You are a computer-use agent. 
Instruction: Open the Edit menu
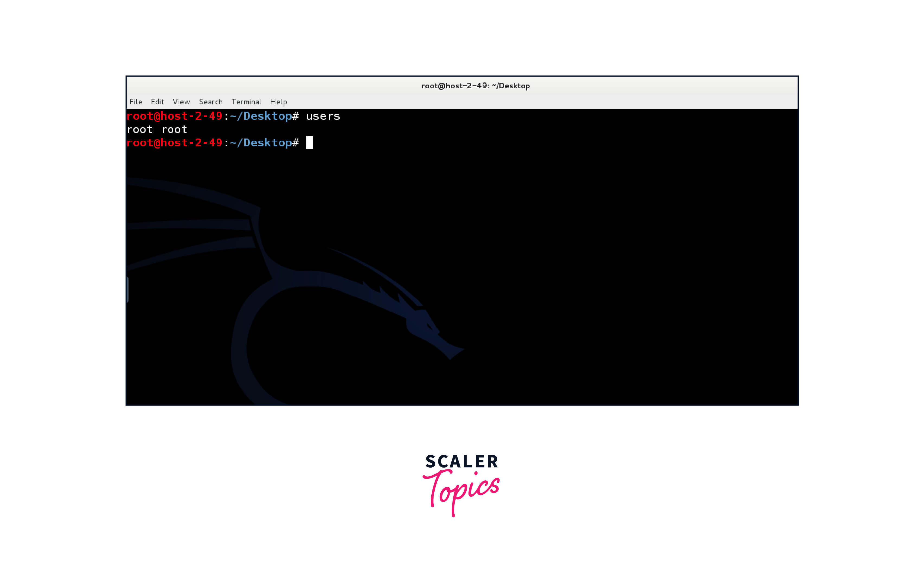[x=158, y=102]
